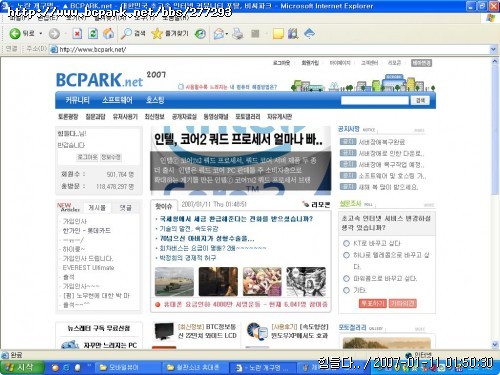
Task: Click the first quick launch icon in taskbar
Action: 55,367
